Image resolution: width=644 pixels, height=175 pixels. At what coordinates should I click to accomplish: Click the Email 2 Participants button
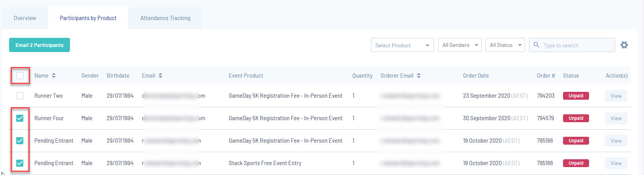tap(40, 45)
